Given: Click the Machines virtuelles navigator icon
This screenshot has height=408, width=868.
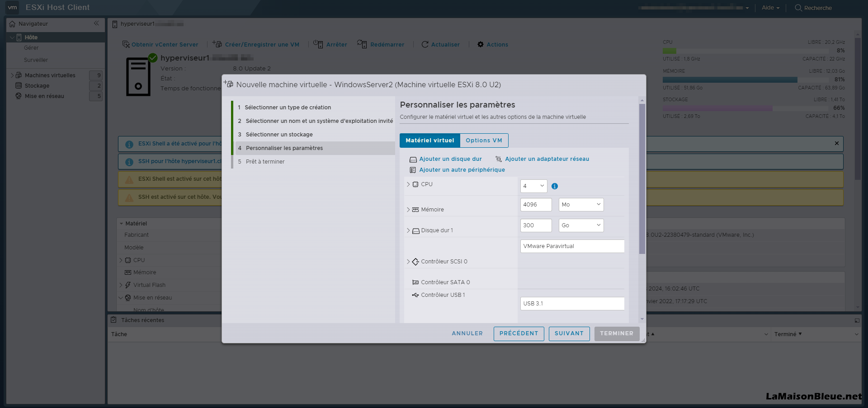Looking at the screenshot, I should [x=19, y=75].
